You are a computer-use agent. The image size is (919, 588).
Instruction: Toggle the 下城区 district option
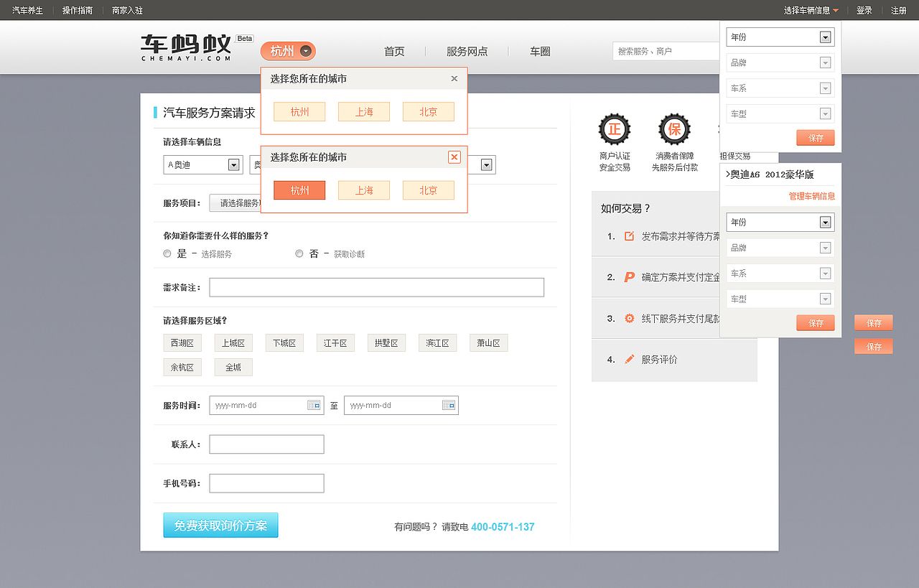point(284,343)
